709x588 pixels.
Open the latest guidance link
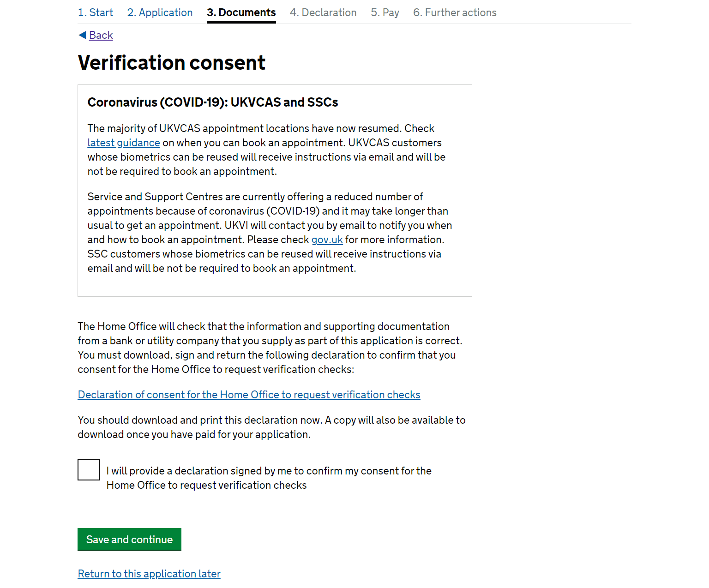click(x=123, y=143)
